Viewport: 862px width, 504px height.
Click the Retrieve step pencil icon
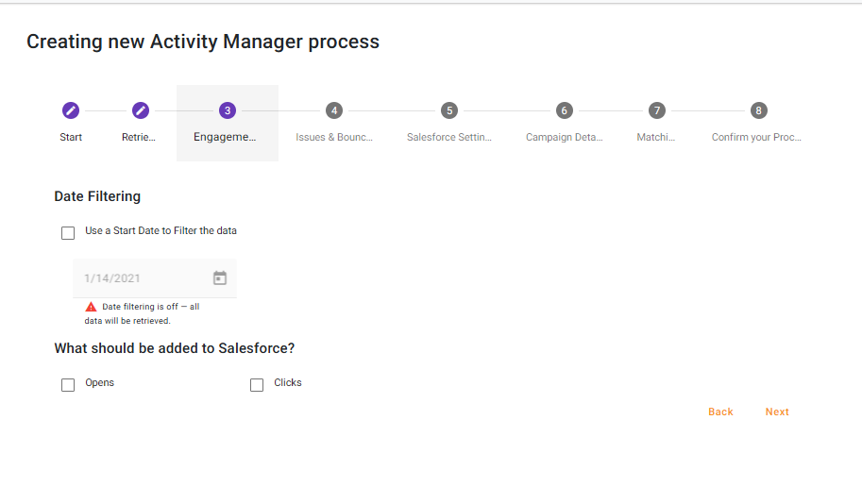coord(140,110)
